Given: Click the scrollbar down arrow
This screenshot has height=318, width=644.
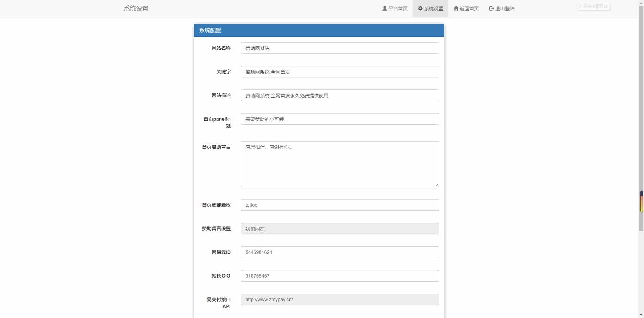Looking at the screenshot, I should [x=641, y=315].
